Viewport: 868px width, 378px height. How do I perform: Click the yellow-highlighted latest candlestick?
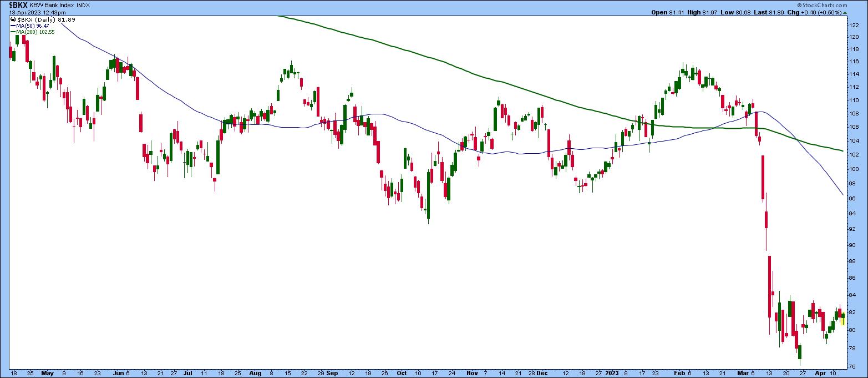(x=843, y=318)
